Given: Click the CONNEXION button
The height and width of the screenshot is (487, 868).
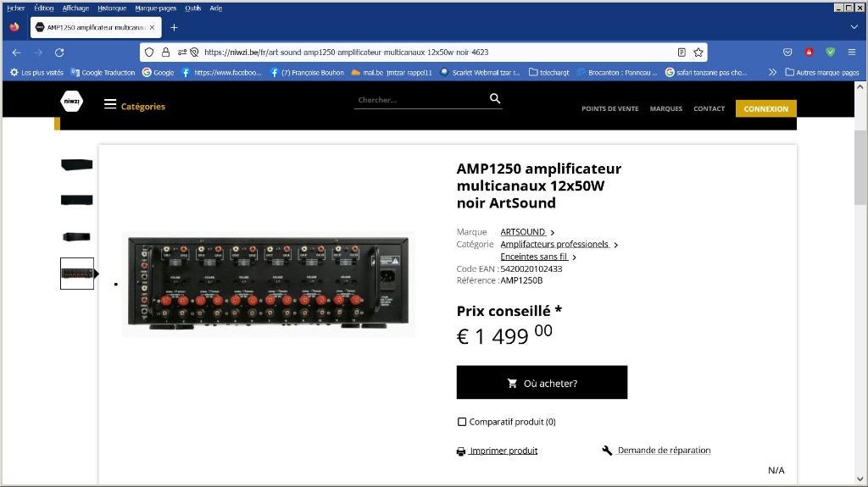Looking at the screenshot, I should pyautogui.click(x=766, y=108).
